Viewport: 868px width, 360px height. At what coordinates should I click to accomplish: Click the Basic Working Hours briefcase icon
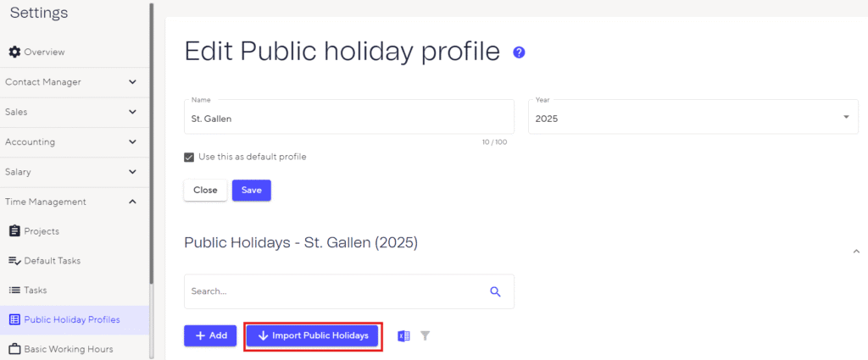tap(14, 349)
